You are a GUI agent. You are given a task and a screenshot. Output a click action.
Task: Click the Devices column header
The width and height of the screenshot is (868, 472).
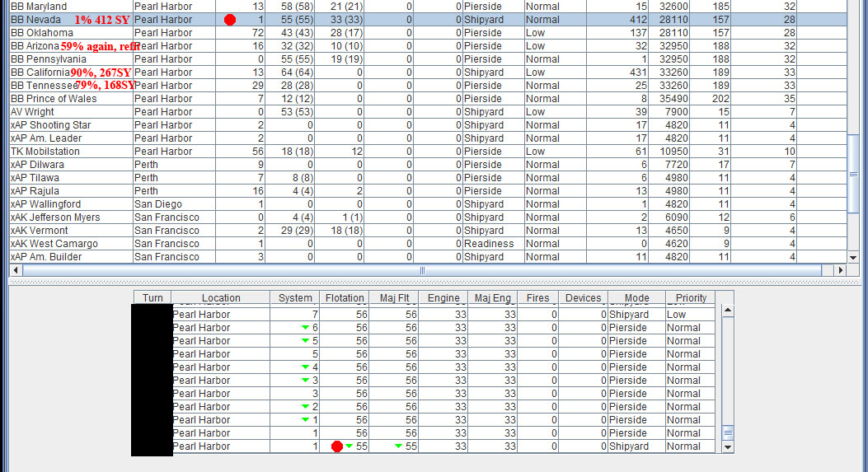pyautogui.click(x=583, y=297)
